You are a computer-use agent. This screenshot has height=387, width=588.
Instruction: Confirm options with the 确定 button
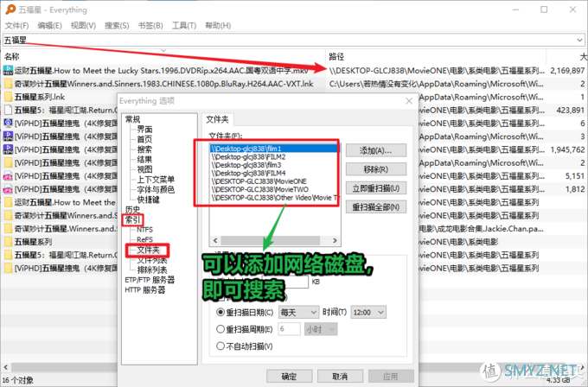click(289, 376)
